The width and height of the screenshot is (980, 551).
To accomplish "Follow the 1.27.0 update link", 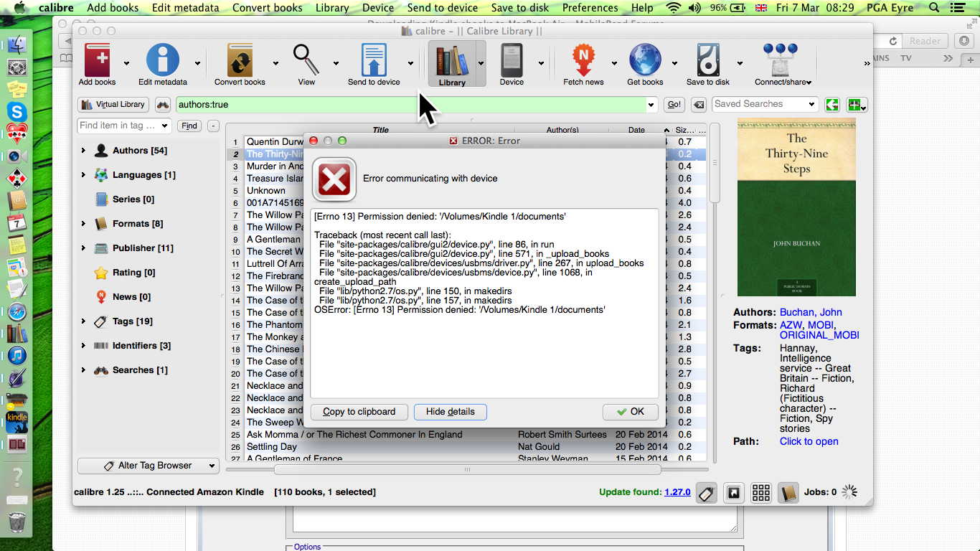I will [677, 492].
